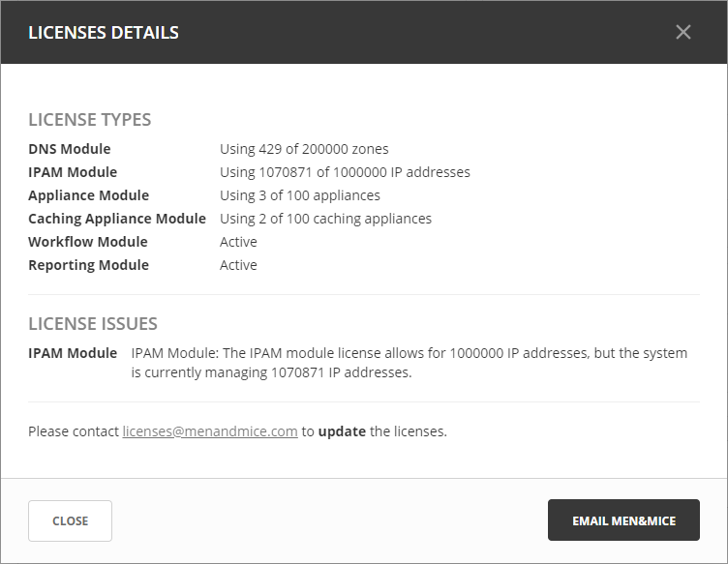Select the Workflow Module label
Viewport: 728px width, 564px height.
(87, 242)
